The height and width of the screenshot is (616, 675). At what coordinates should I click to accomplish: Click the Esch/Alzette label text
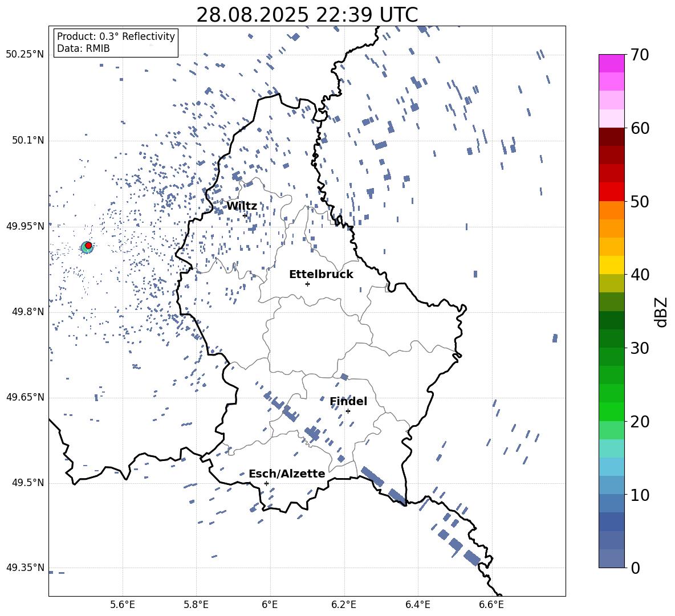pos(287,474)
